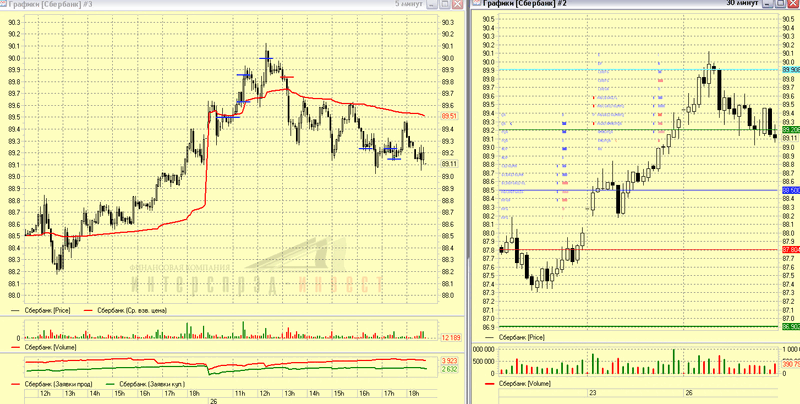Select the long blue marker at 89.5 level
This screenshot has height=404, width=800.
(228, 117)
